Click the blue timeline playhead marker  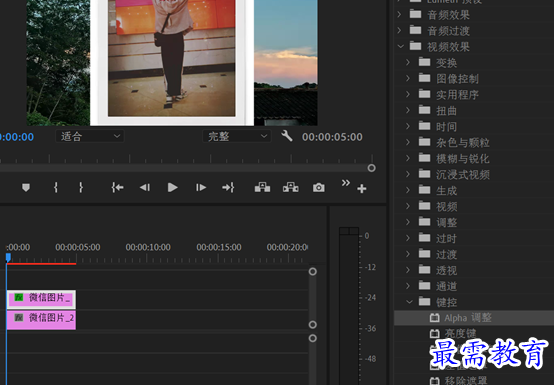(x=8, y=257)
